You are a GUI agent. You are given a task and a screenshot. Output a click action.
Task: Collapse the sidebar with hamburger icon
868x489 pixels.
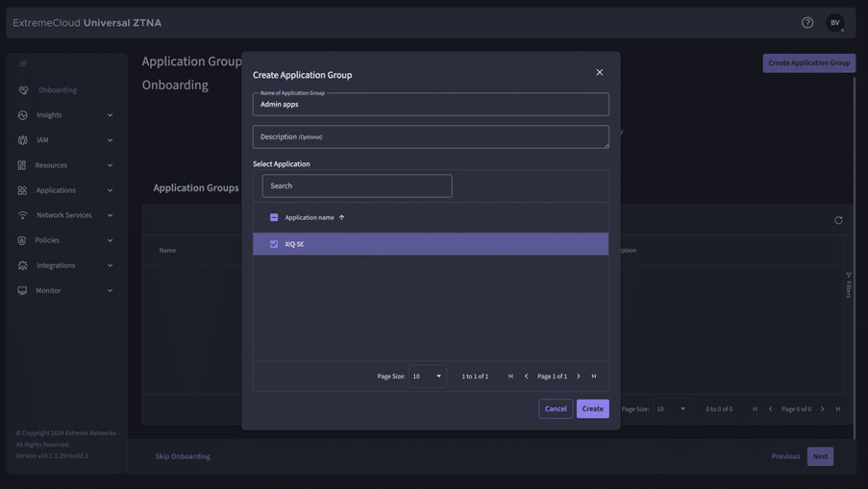tap(23, 64)
